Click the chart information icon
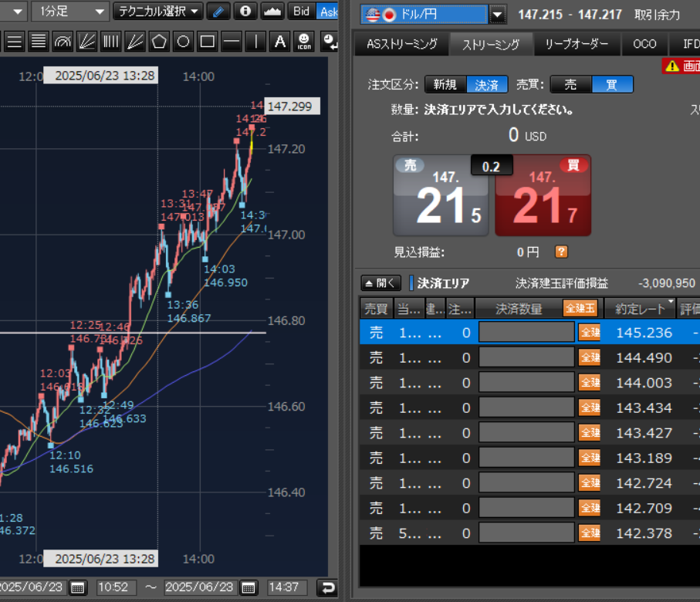 point(245,12)
